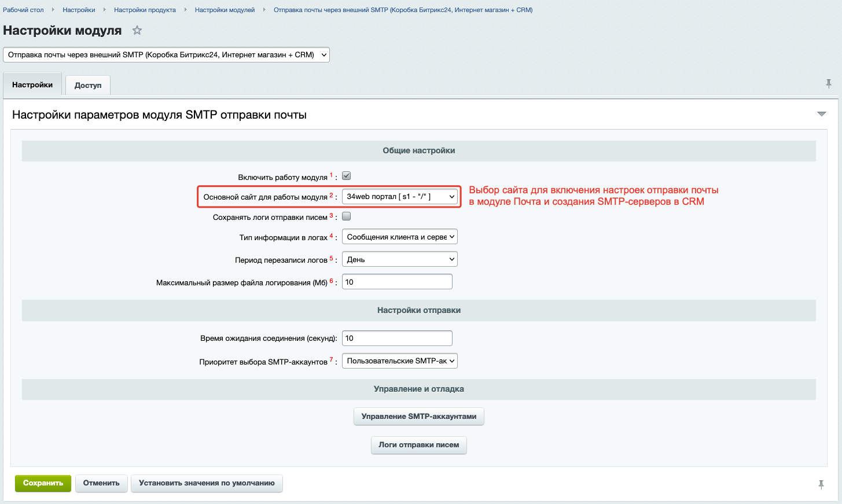This screenshot has width=842, height=504.
Task: Go to 'Настройки' breadcrumb link
Action: click(79, 10)
